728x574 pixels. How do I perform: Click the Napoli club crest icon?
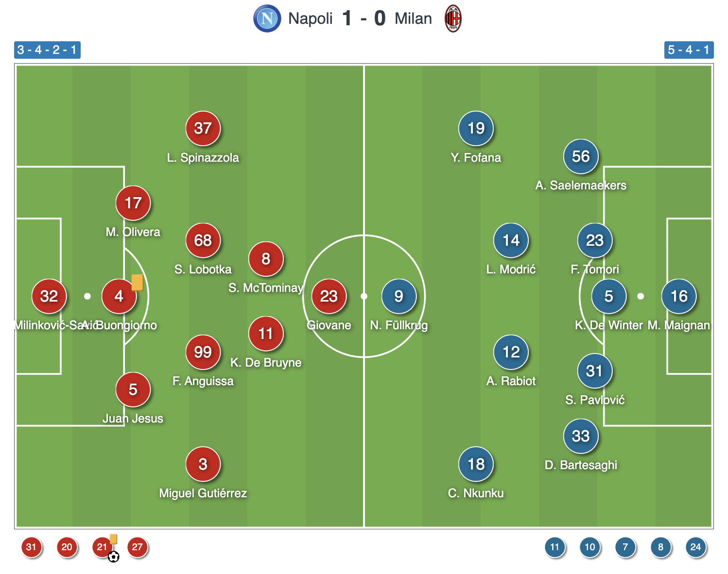point(267,18)
